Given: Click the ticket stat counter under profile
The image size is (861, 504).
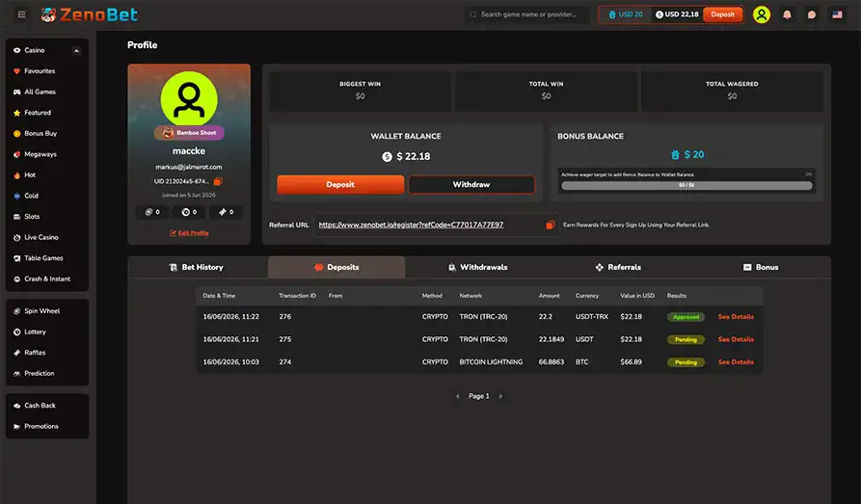Looking at the screenshot, I should coord(226,212).
